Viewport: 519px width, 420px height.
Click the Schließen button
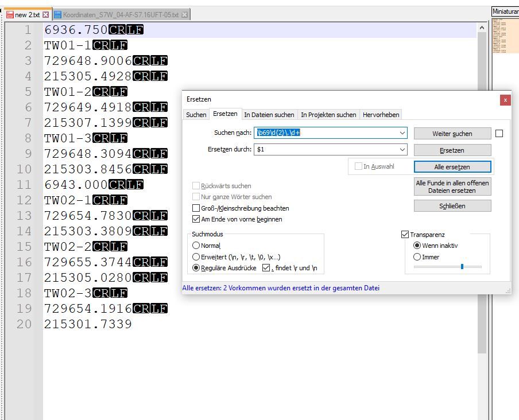coord(452,206)
